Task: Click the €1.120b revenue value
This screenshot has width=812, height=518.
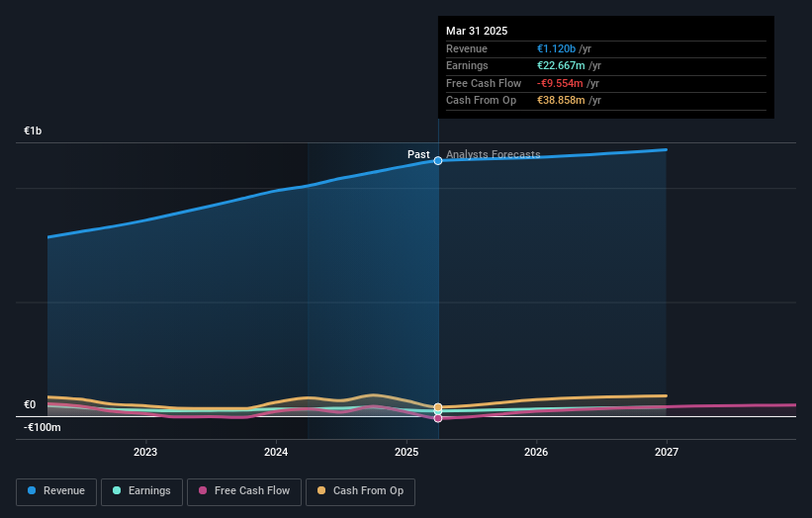Action: tap(556, 48)
